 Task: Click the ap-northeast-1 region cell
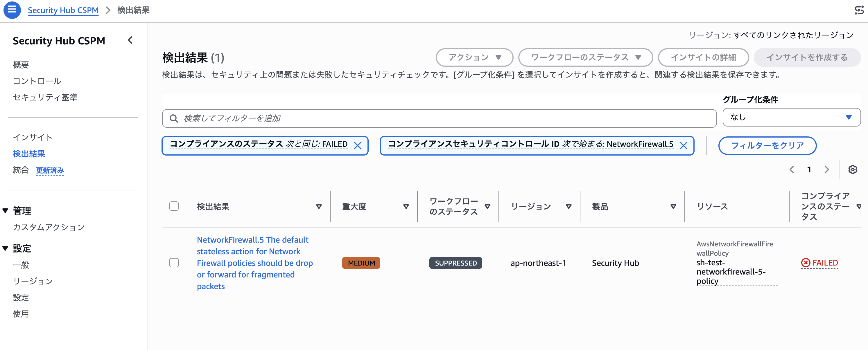pyautogui.click(x=538, y=263)
